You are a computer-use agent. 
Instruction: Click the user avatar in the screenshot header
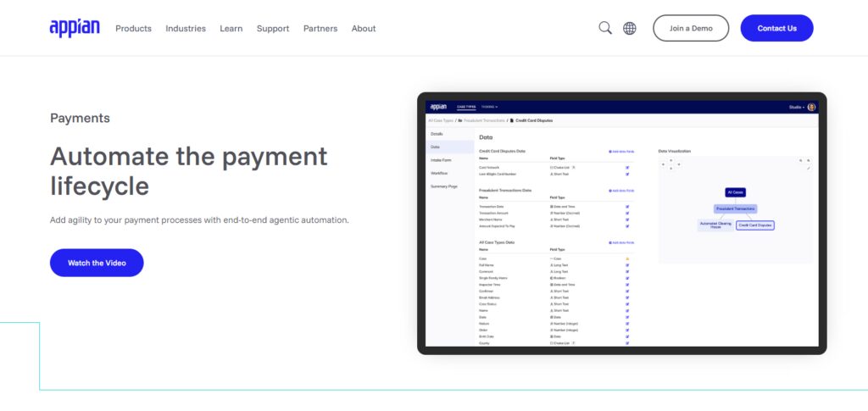[811, 108]
